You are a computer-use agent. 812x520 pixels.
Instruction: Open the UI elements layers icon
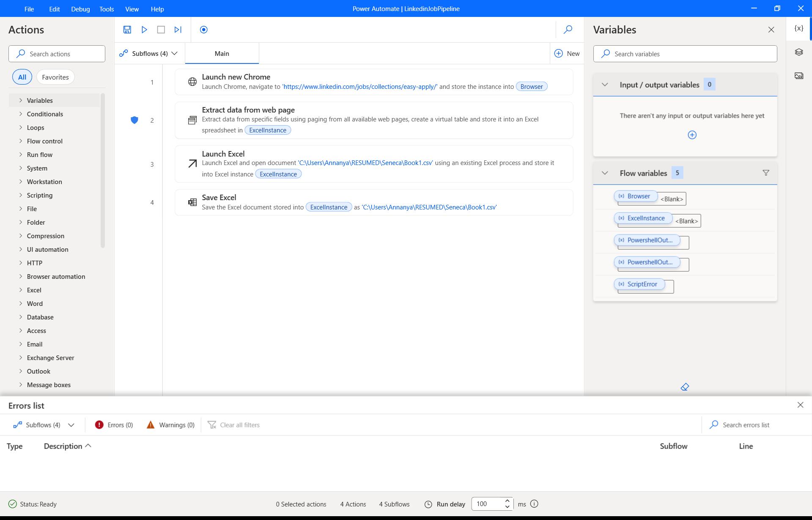799,52
